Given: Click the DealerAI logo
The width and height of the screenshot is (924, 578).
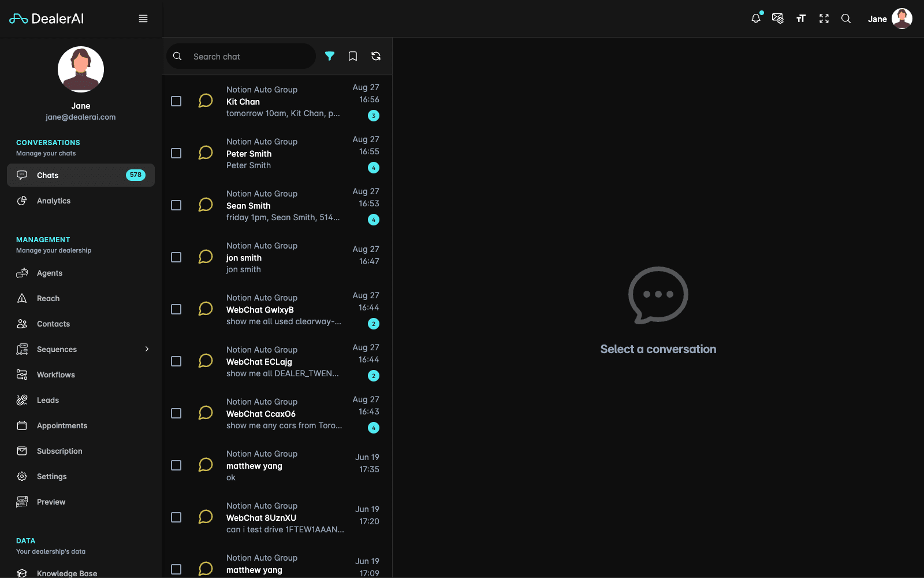Looking at the screenshot, I should point(47,18).
